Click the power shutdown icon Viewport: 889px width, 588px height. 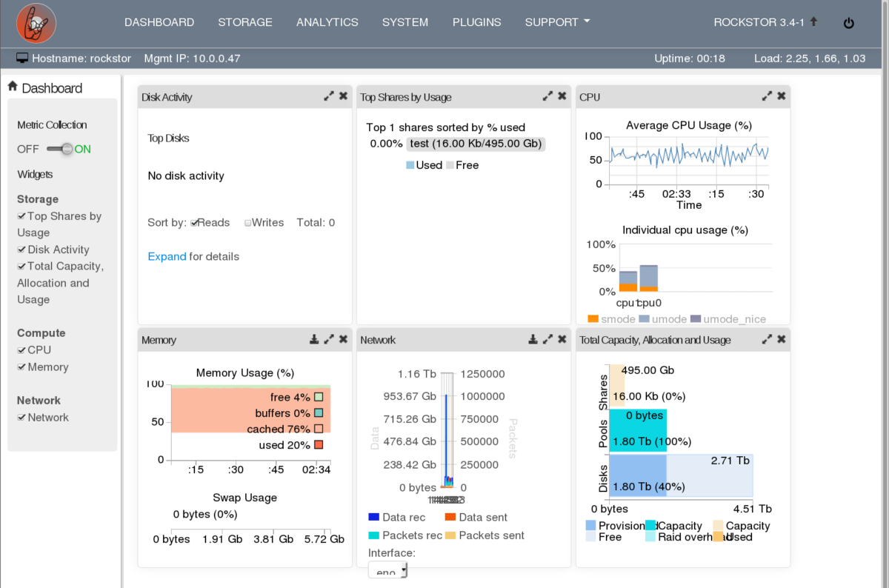point(849,23)
